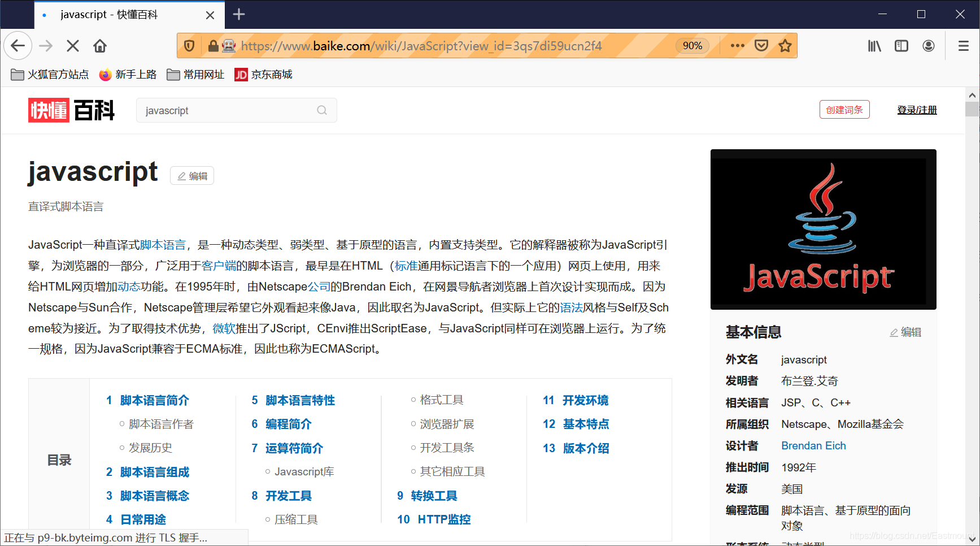Click the search magnifier in the Baike search box
This screenshot has width=980, height=546.
[321, 110]
